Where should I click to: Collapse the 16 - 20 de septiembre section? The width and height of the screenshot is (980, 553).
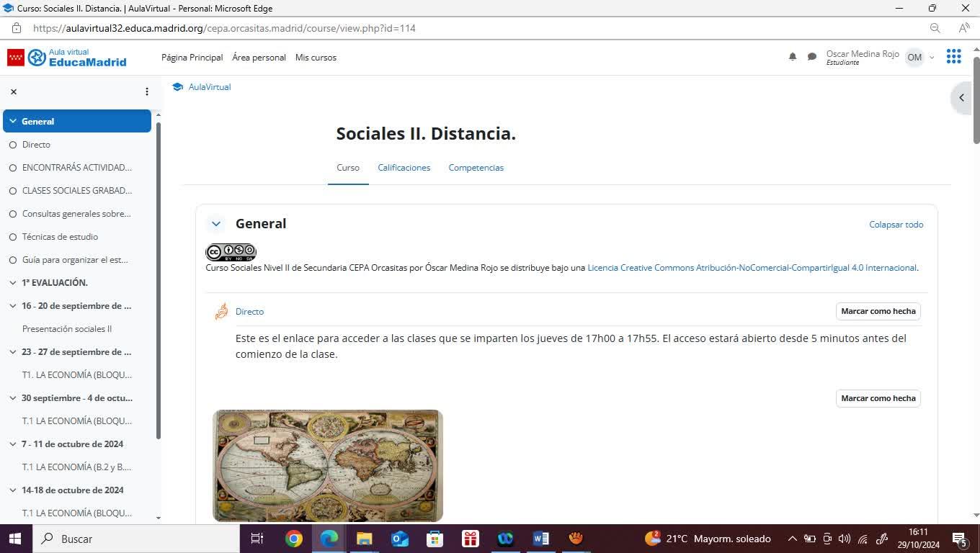click(13, 306)
